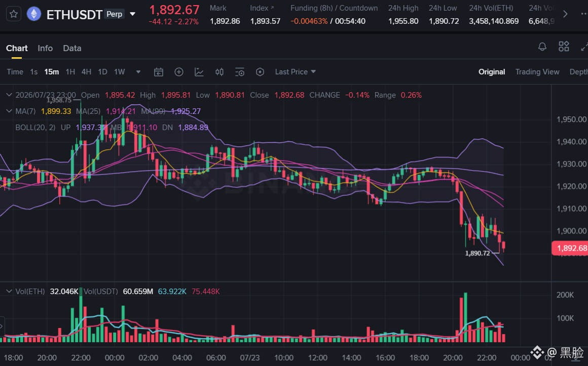Screen dimensions: 588x366
Task: Collapse the MA indicator legend
Action: tap(9, 111)
